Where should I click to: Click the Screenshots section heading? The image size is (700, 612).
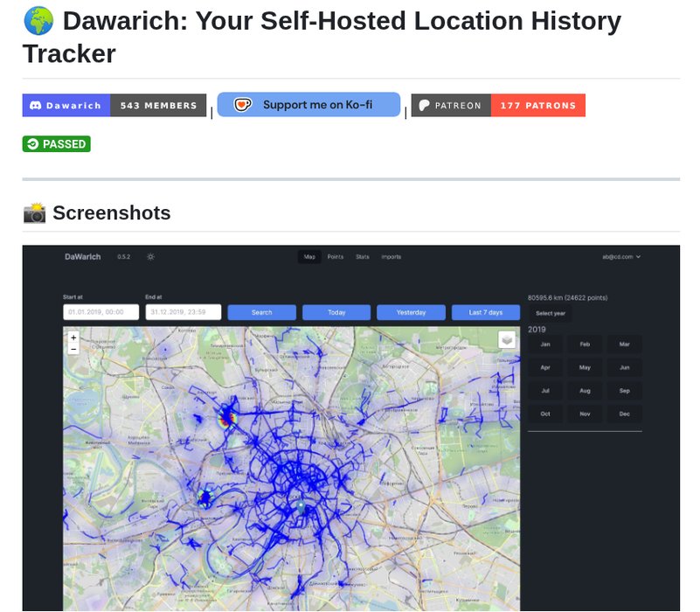pos(112,213)
